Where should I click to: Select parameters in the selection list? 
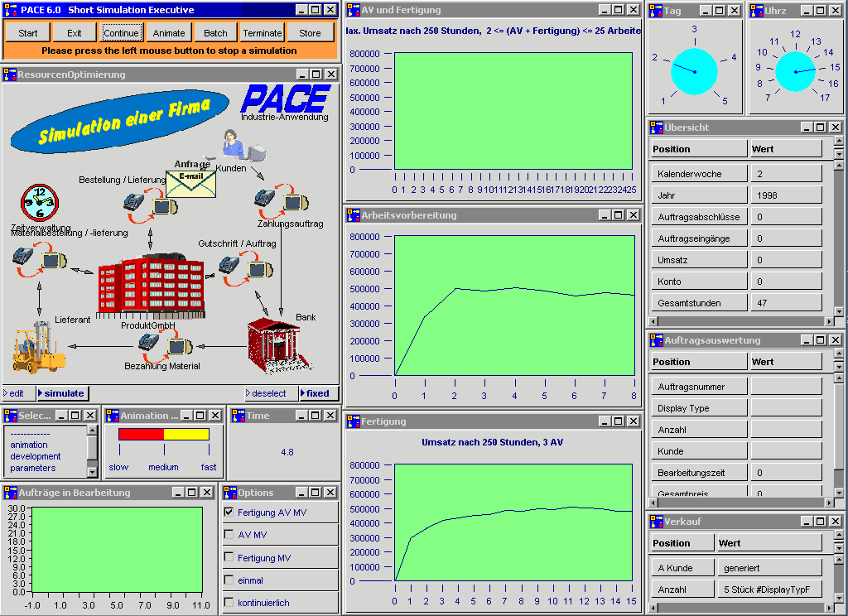tap(32, 468)
